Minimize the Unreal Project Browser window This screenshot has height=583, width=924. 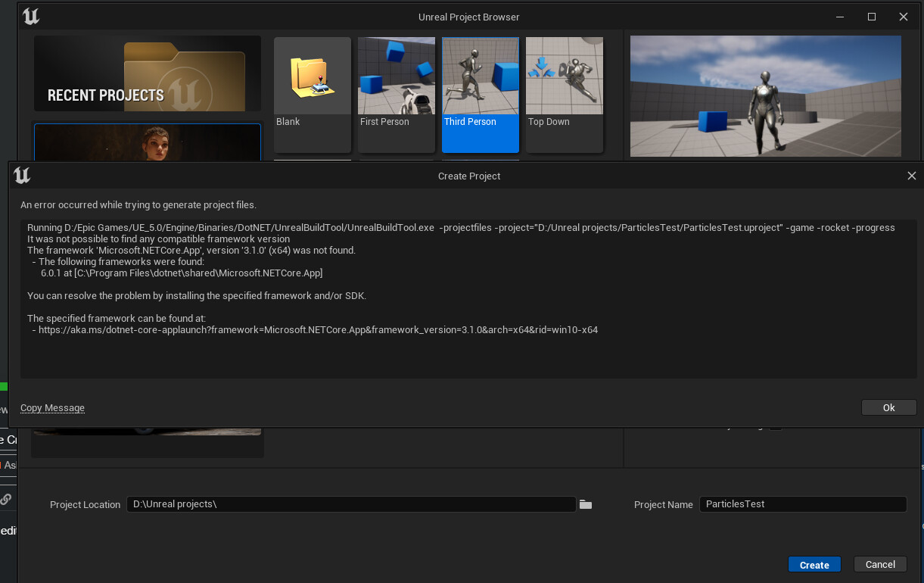(x=840, y=17)
